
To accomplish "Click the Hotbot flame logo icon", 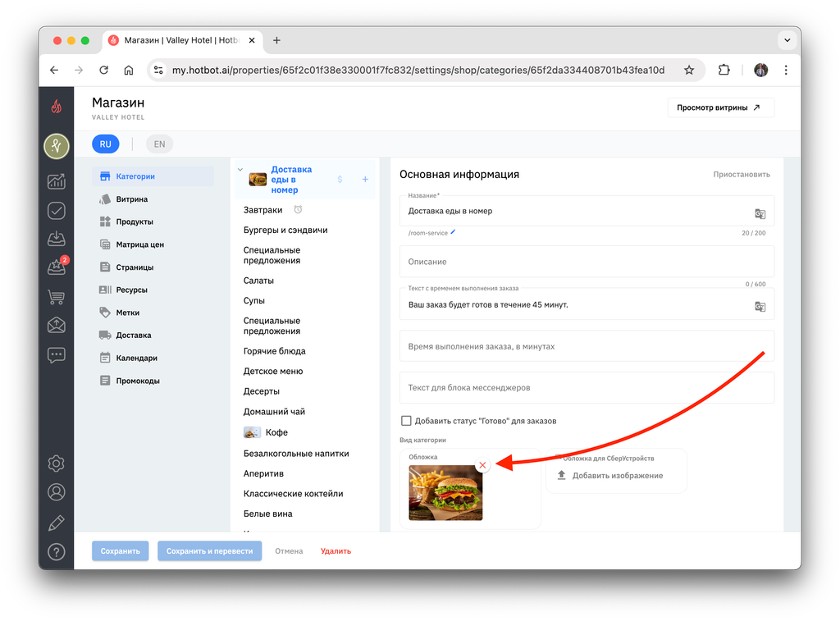I will (57, 107).
